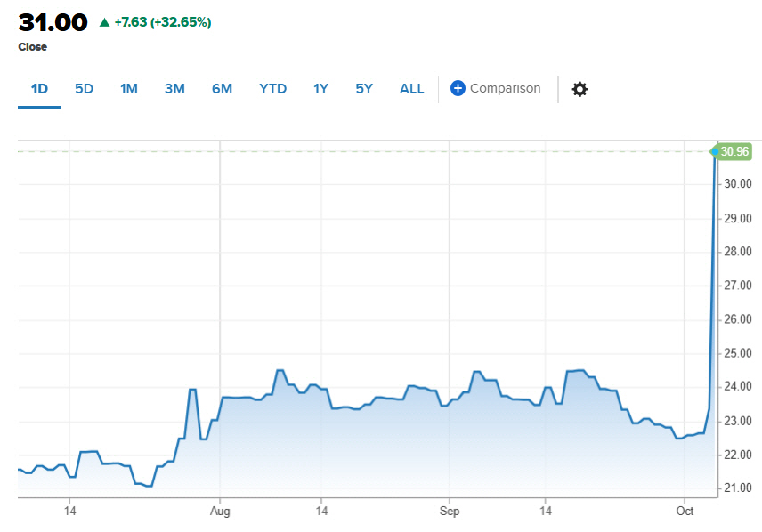
Task: Switch to the 6M time range
Action: coord(222,89)
